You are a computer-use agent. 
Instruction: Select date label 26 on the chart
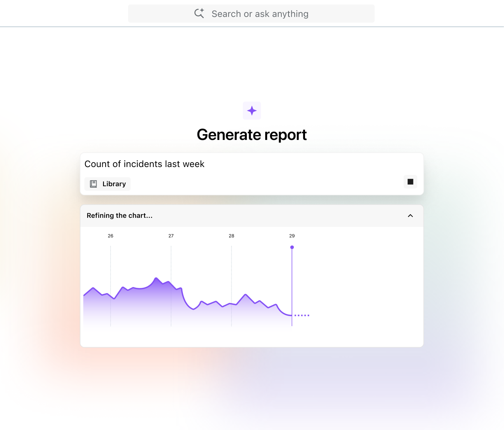coord(111,236)
